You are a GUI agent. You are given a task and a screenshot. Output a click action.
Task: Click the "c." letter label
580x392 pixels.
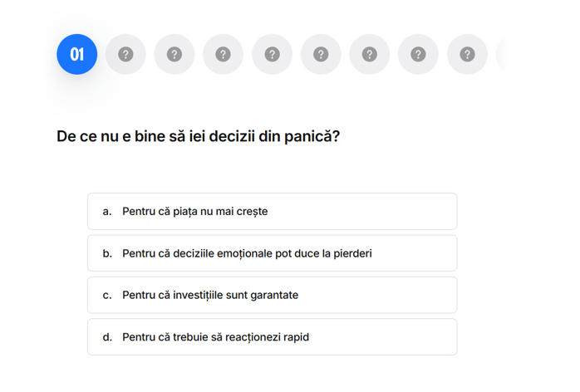pos(107,295)
